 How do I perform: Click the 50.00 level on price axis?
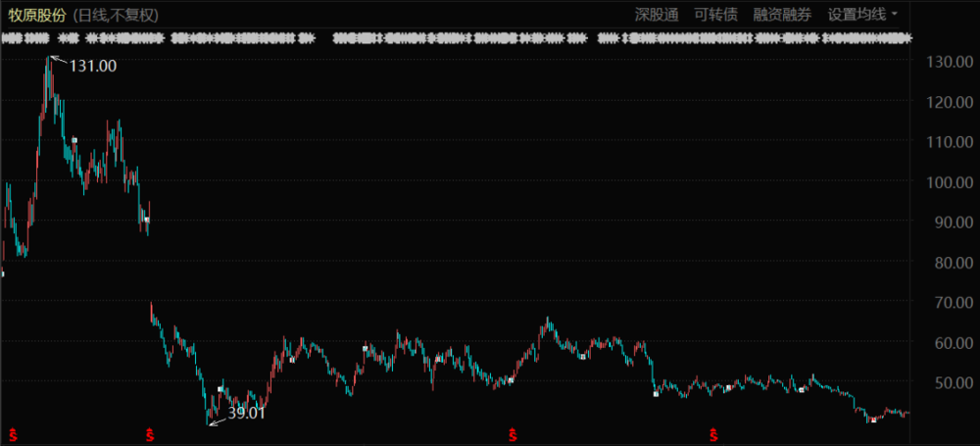tap(950, 383)
